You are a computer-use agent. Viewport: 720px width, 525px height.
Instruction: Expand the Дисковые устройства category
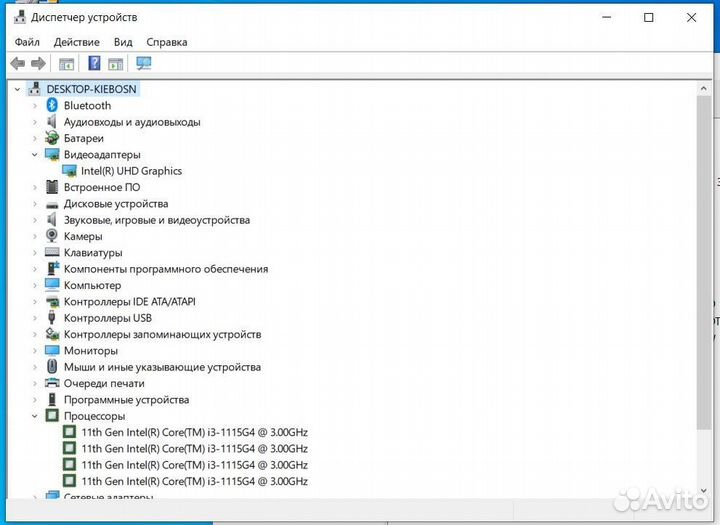[x=35, y=204]
